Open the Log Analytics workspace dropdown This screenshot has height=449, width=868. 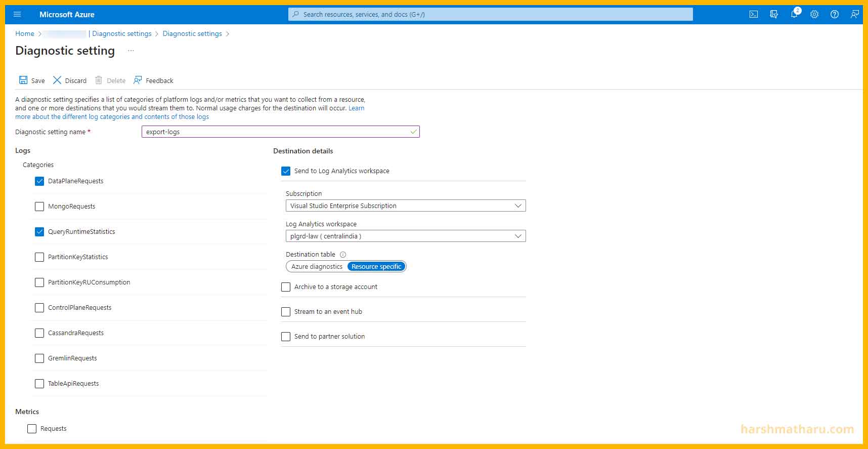coord(406,236)
